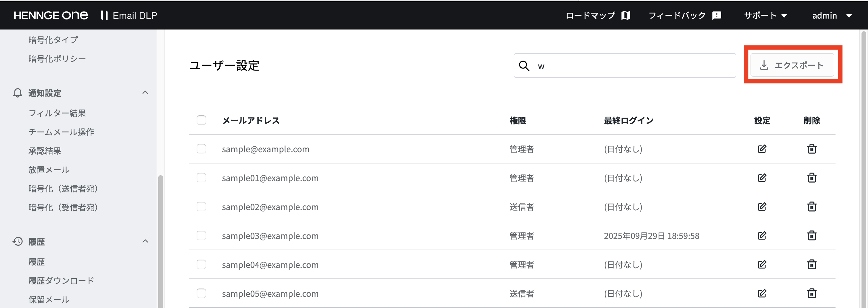Collapse the 通知設定 section chevron

click(145, 93)
